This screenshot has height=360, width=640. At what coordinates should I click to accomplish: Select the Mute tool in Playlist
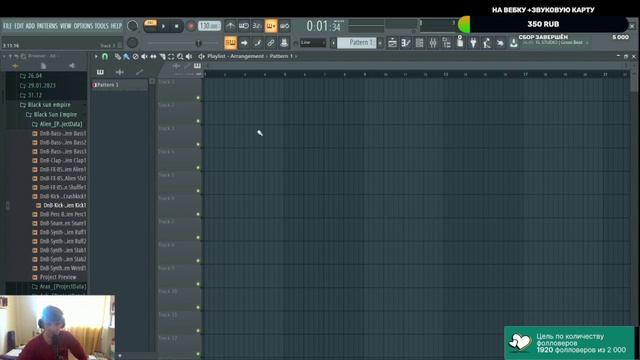click(x=144, y=56)
